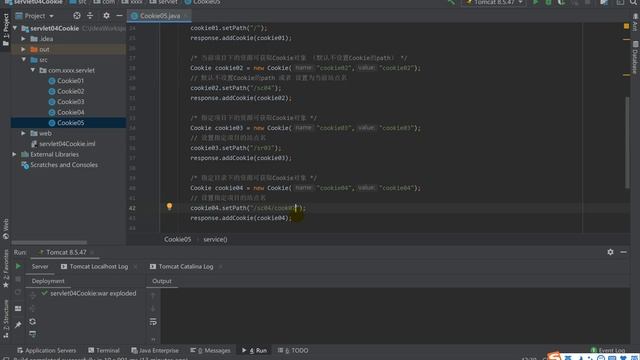Open Search Everywhere magnifier icon
This screenshot has width=640, height=360.
coord(633,2)
